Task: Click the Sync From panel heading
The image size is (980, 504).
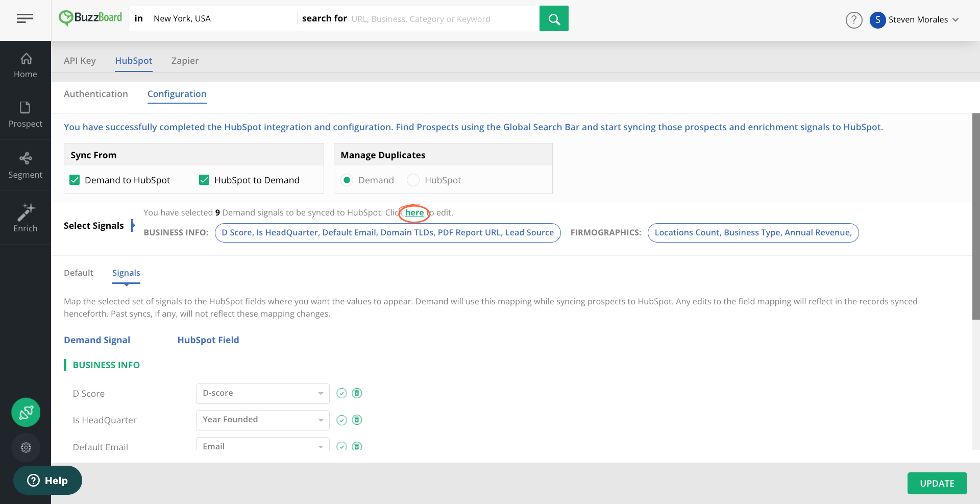Action: (x=93, y=155)
